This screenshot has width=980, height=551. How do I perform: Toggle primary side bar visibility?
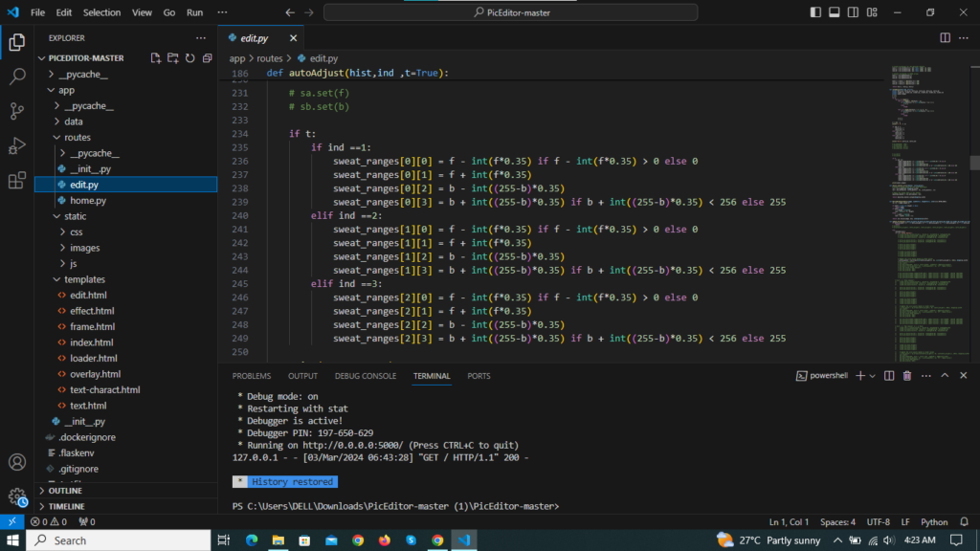point(815,12)
